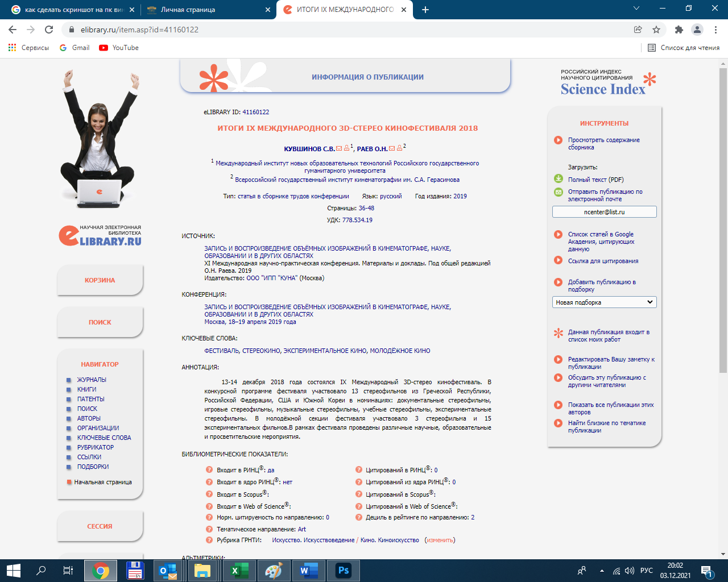Open Всероссийский государственный институт кинематографии link
The image size is (728, 582).
pyautogui.click(x=348, y=180)
